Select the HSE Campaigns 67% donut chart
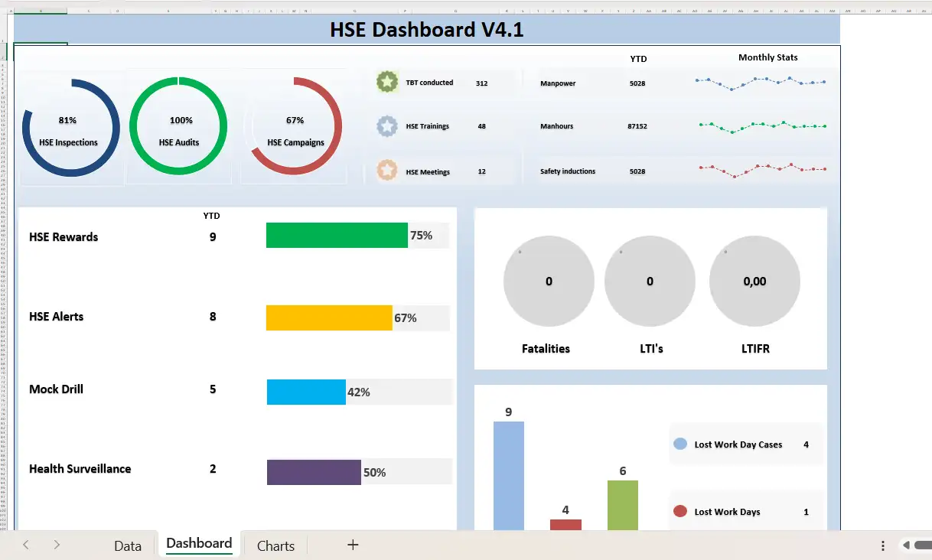This screenshot has height=560, width=932. click(x=295, y=126)
